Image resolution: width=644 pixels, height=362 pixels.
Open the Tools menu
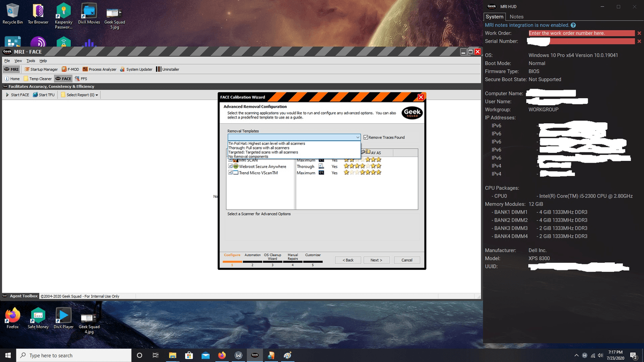[31, 61]
